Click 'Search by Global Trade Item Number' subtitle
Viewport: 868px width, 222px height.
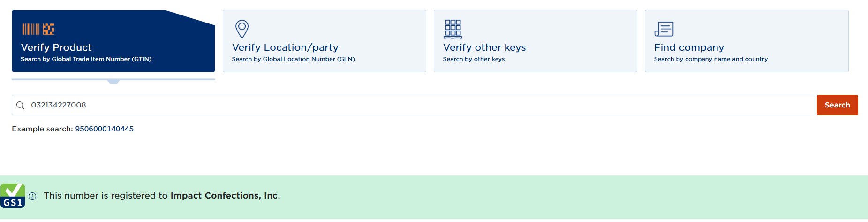[86, 59]
